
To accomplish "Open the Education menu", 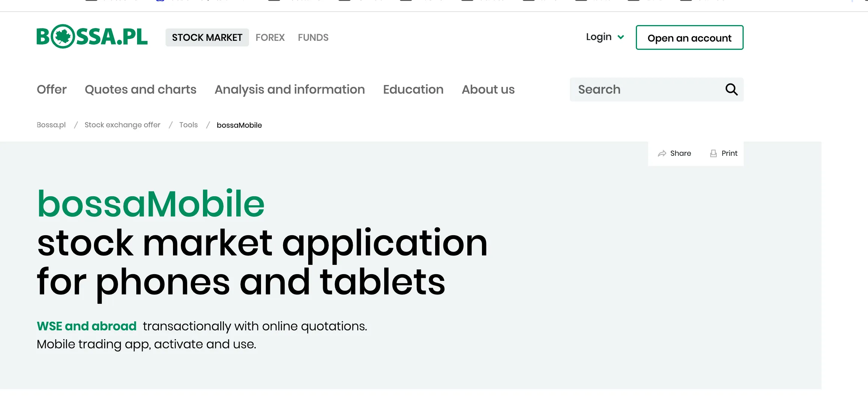I will [x=413, y=90].
